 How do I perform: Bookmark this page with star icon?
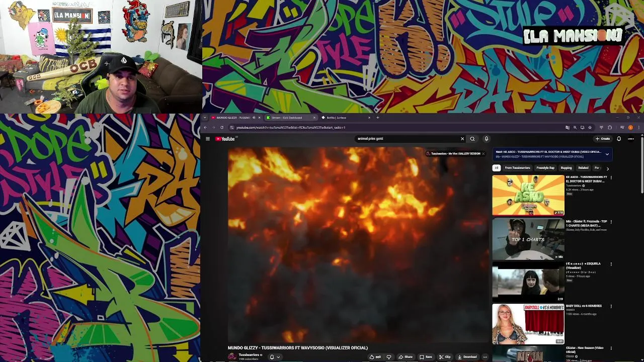pos(590,127)
